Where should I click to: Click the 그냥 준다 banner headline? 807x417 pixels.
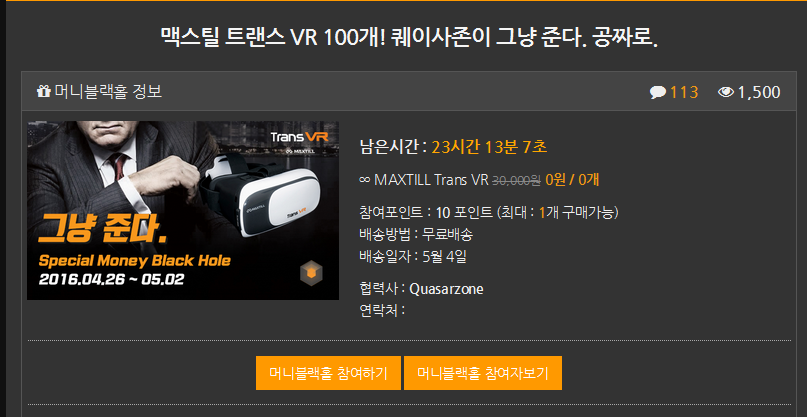tap(103, 231)
